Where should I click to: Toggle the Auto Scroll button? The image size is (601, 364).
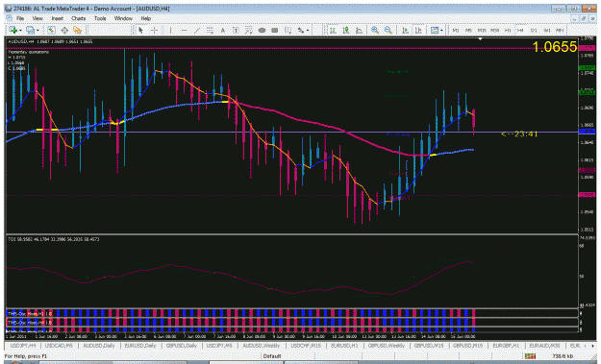(x=405, y=30)
